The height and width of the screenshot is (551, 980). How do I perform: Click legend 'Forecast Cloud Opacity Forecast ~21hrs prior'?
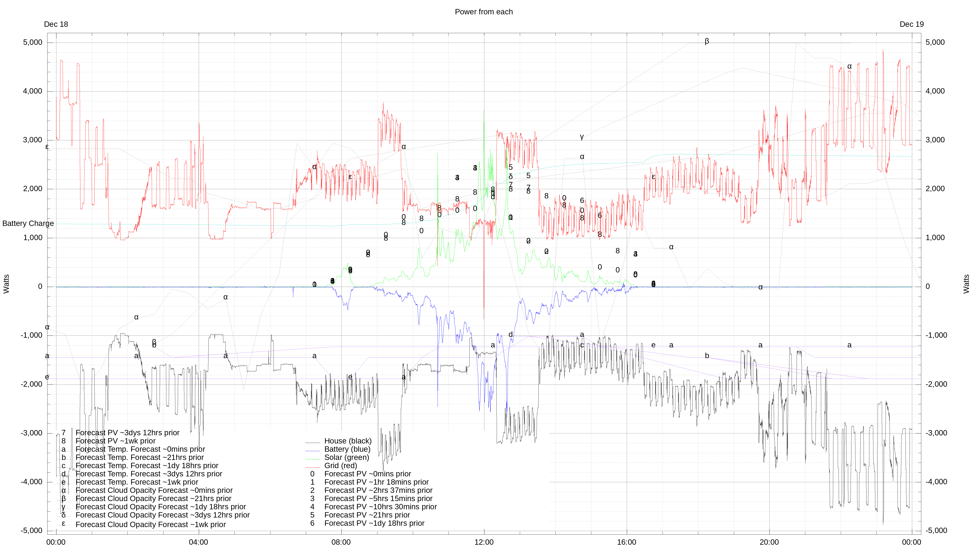(x=153, y=499)
